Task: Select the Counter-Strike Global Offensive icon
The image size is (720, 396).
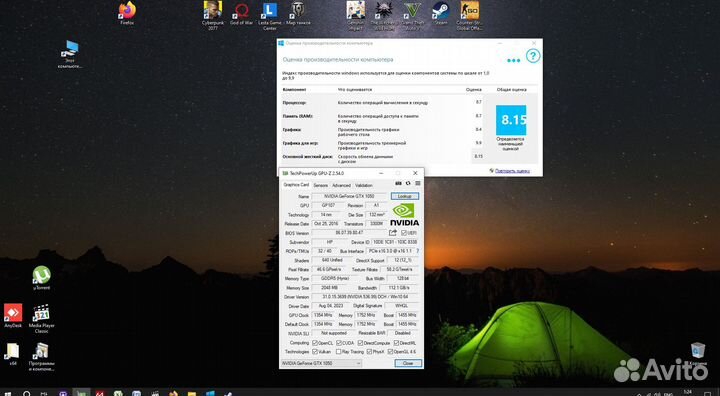Action: [x=469, y=15]
